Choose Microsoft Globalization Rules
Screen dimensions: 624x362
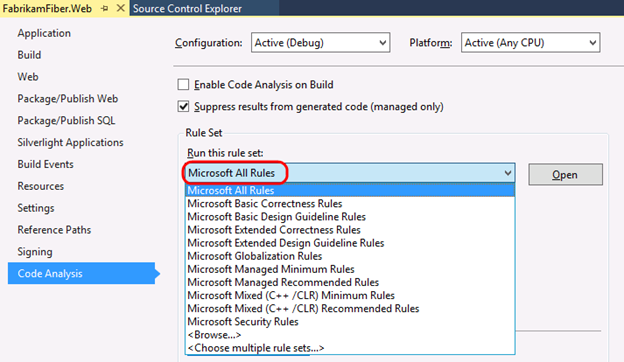pos(350,256)
